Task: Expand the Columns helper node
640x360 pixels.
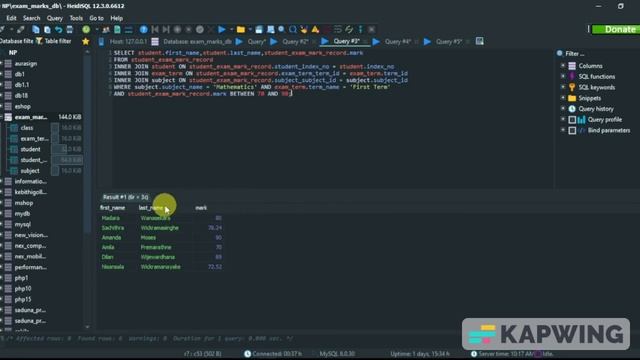Action: (563, 65)
